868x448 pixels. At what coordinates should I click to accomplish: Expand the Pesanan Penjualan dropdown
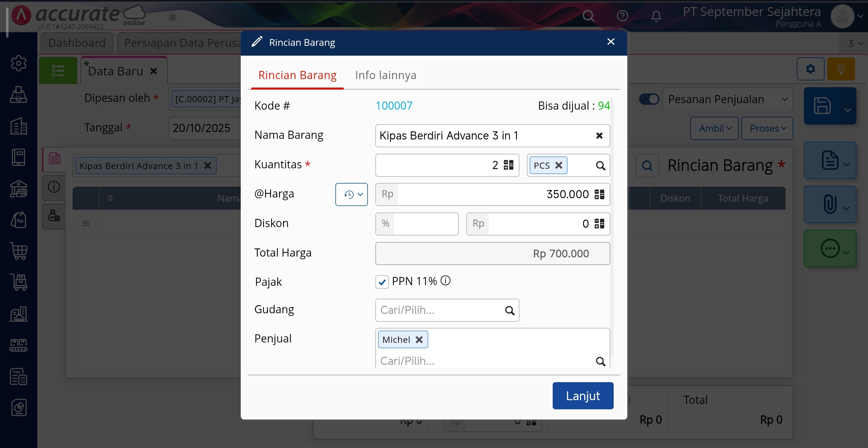pos(727,99)
